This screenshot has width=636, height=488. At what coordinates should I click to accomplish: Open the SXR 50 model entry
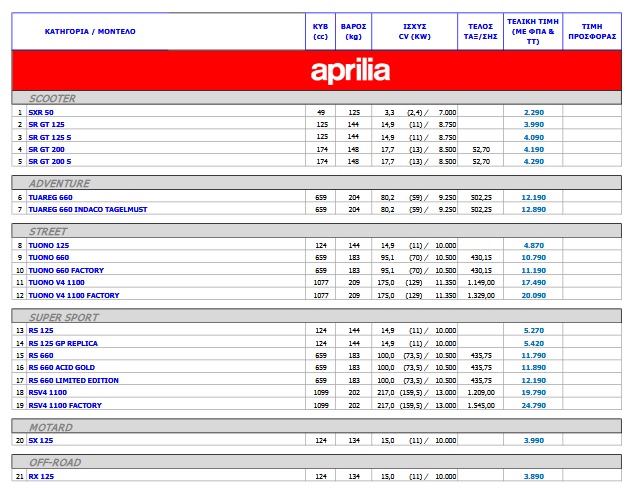[41, 112]
